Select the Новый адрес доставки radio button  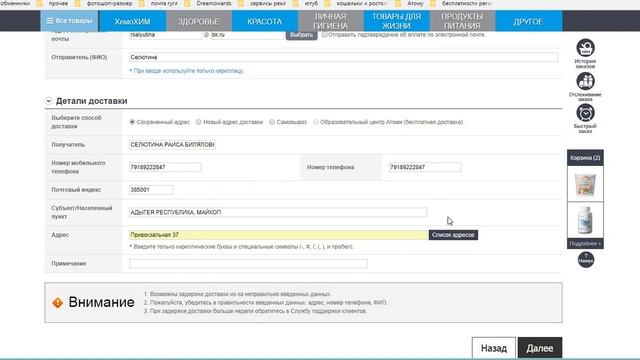click(x=199, y=122)
